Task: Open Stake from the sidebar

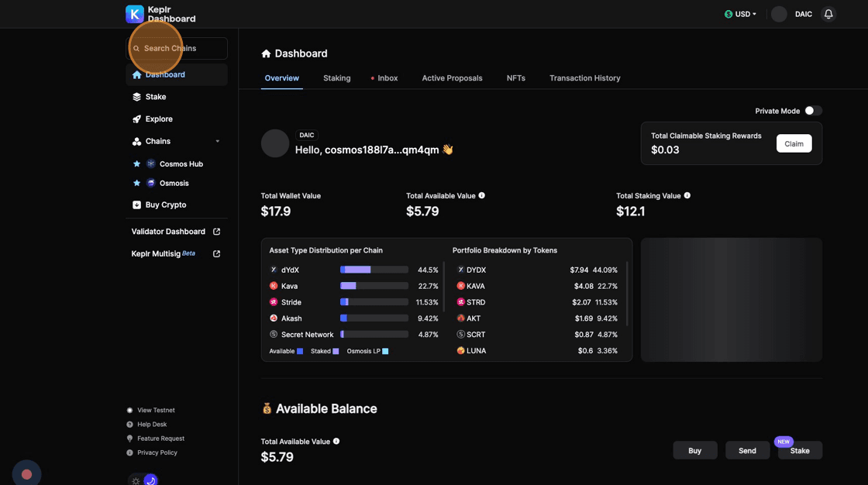Action: [x=156, y=97]
